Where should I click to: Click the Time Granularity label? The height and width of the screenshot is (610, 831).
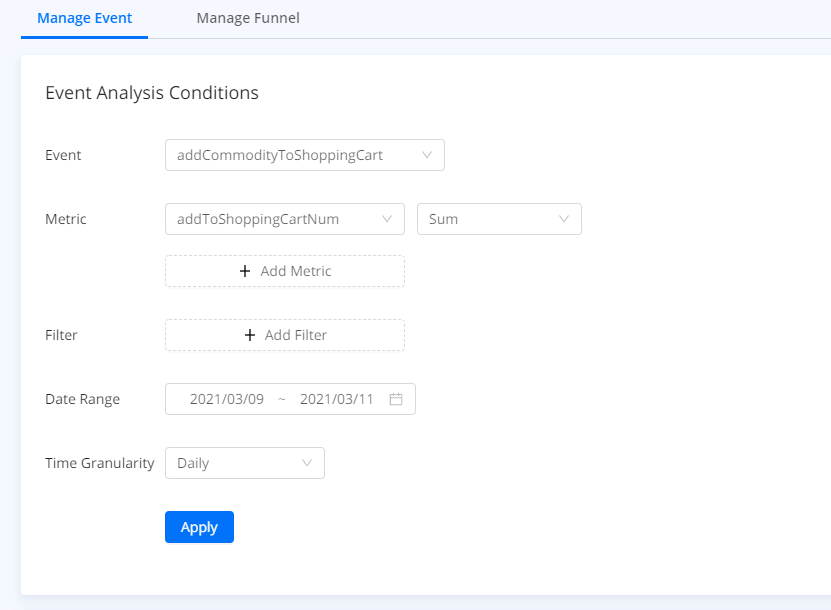click(x=100, y=463)
